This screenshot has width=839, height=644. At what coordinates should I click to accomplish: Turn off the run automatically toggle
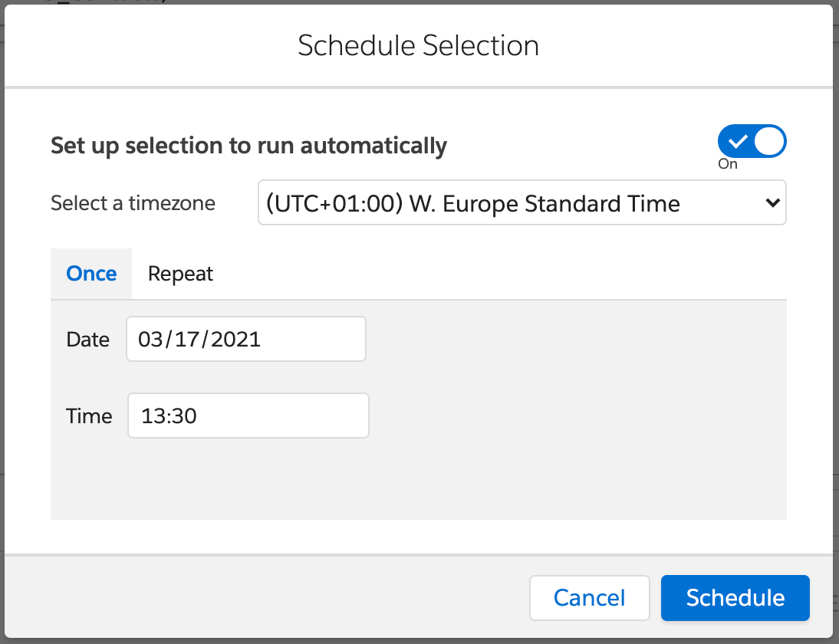tap(752, 142)
